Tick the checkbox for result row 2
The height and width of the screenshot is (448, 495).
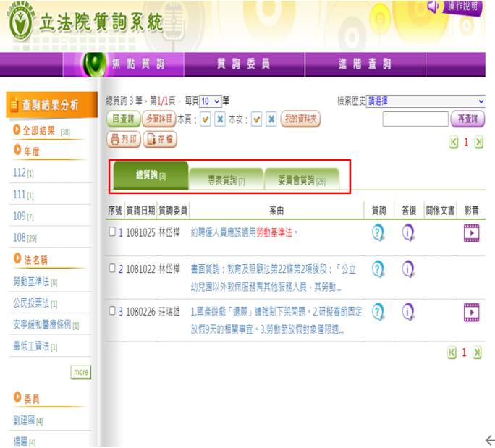[111, 269]
